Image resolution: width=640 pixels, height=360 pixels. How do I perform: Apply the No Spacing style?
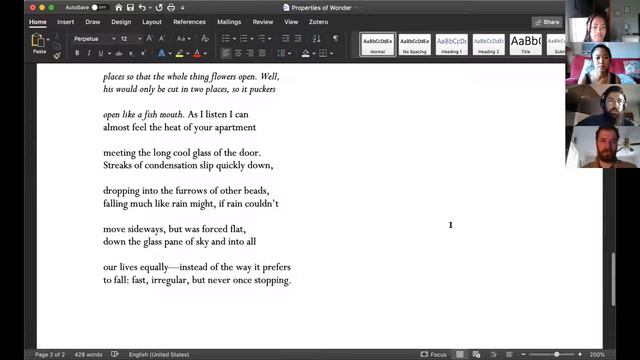coord(414,44)
